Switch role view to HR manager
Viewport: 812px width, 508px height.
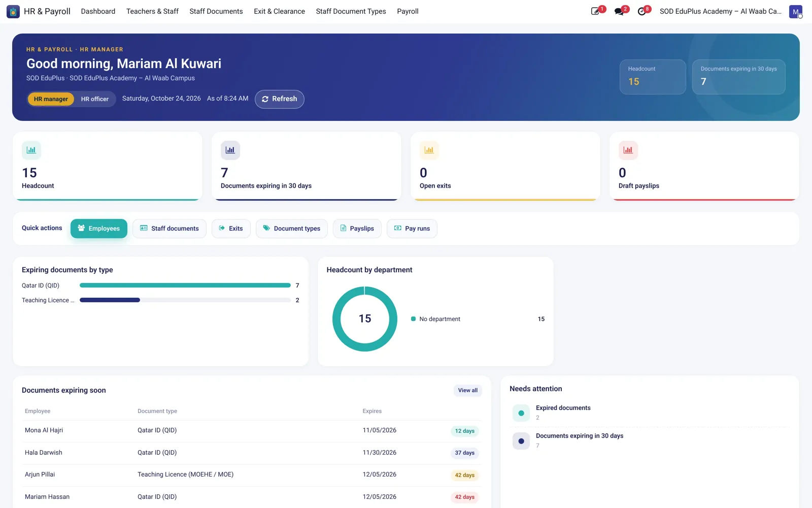click(x=51, y=99)
